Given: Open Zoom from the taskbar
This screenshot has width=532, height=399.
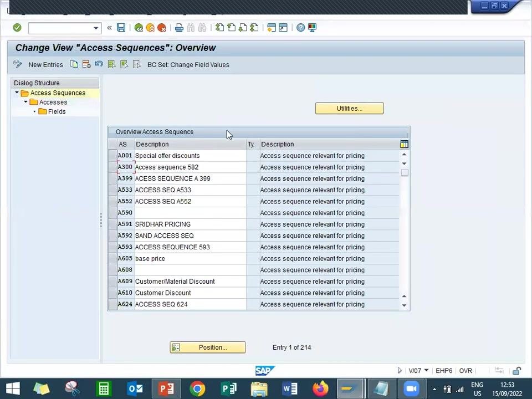Looking at the screenshot, I should pyautogui.click(x=411, y=389).
